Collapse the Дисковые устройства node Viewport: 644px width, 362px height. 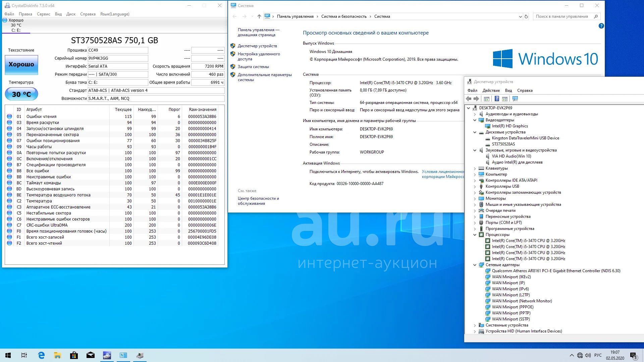475,132
